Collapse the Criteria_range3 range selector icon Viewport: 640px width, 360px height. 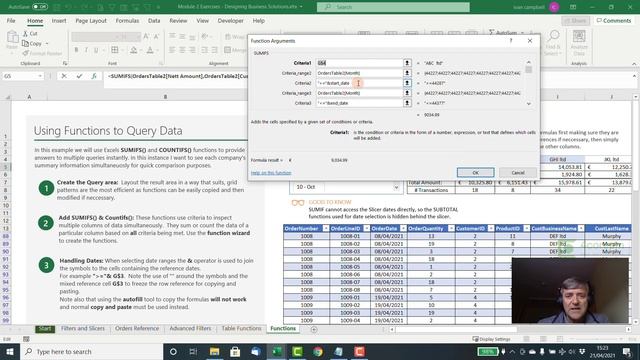pos(407,93)
